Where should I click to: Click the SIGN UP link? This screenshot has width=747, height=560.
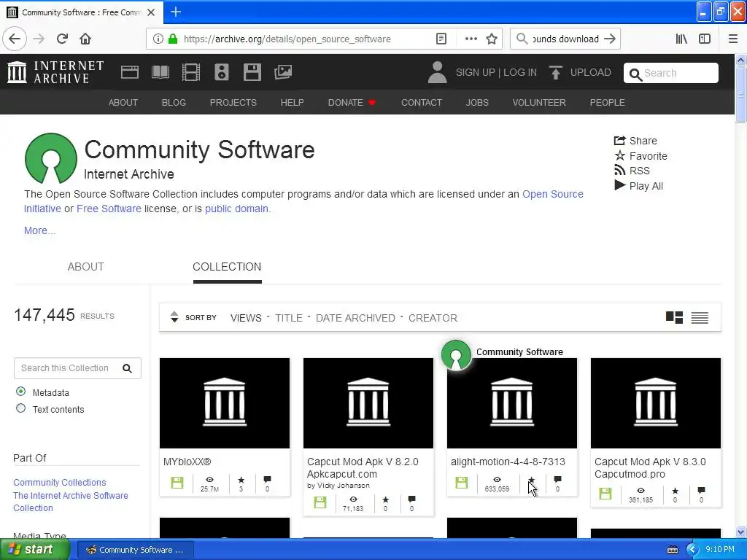point(476,72)
